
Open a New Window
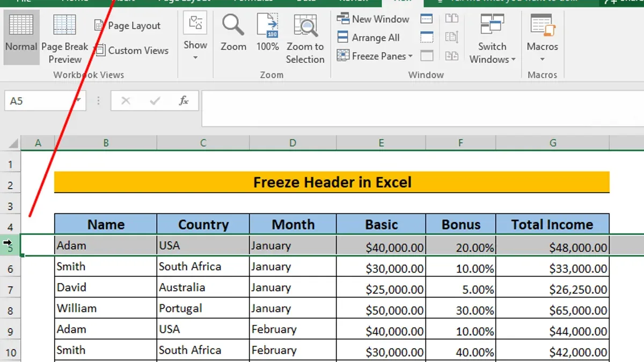373,19
